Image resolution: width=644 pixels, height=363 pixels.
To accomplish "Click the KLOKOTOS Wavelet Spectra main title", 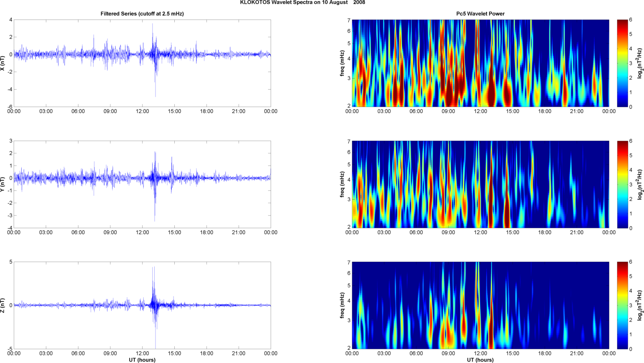I will coord(302,3).
